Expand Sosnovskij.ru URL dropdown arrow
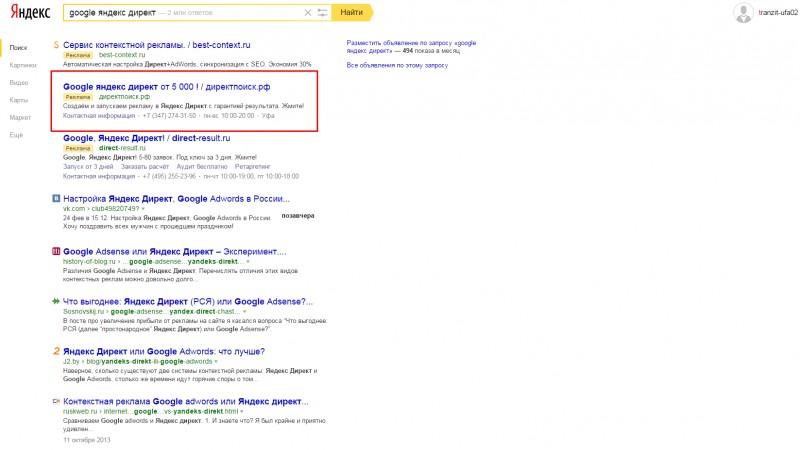This screenshot has width=800, height=450. point(244,312)
